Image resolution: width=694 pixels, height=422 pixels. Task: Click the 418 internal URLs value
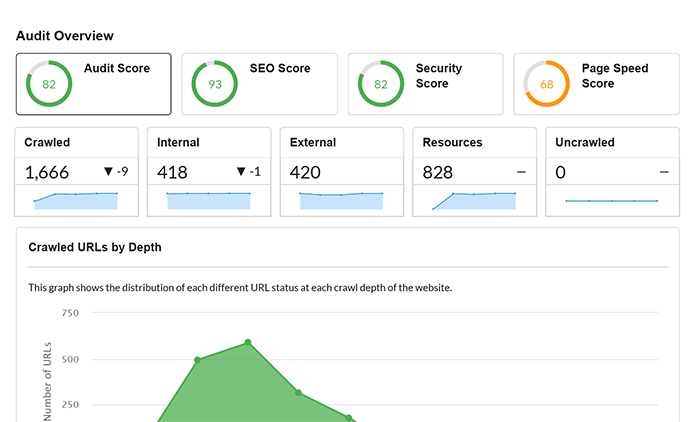172,172
